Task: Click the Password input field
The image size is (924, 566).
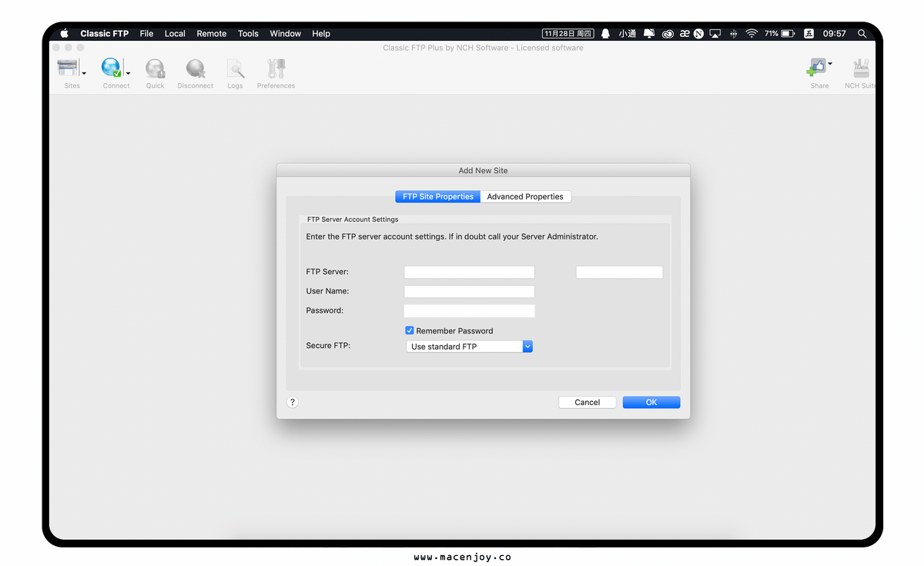Action: 469,310
